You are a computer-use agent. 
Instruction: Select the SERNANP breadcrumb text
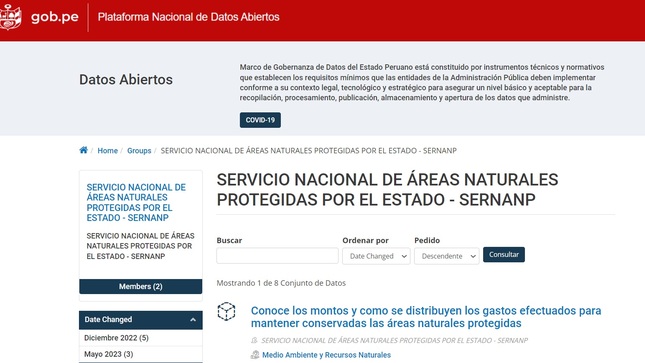coord(309,151)
